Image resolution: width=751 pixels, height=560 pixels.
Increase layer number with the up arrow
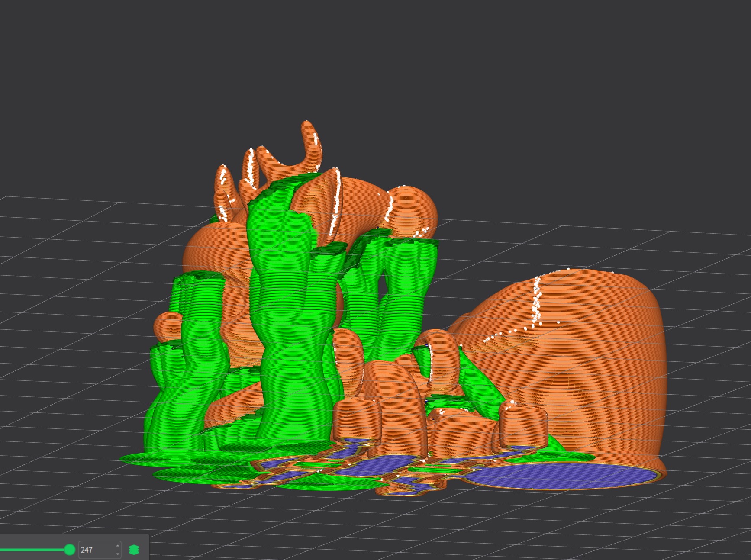point(118,546)
